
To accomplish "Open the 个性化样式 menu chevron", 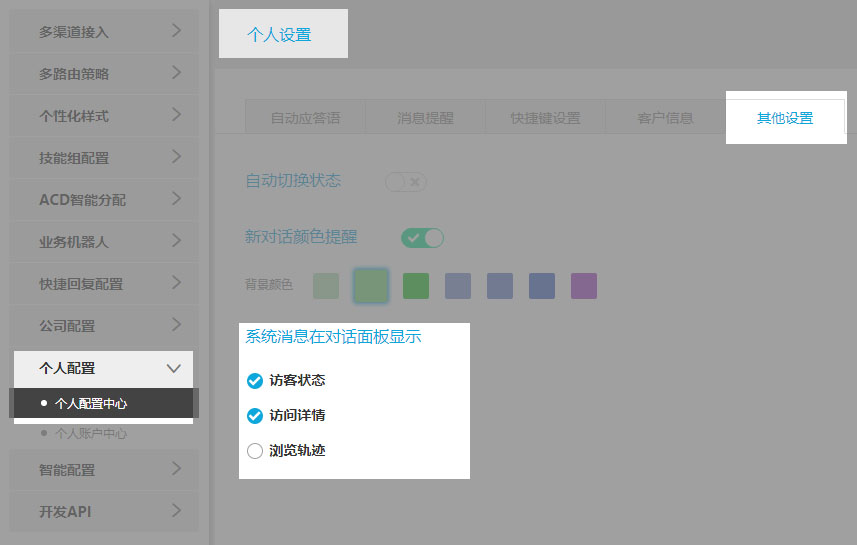I will (x=176, y=115).
